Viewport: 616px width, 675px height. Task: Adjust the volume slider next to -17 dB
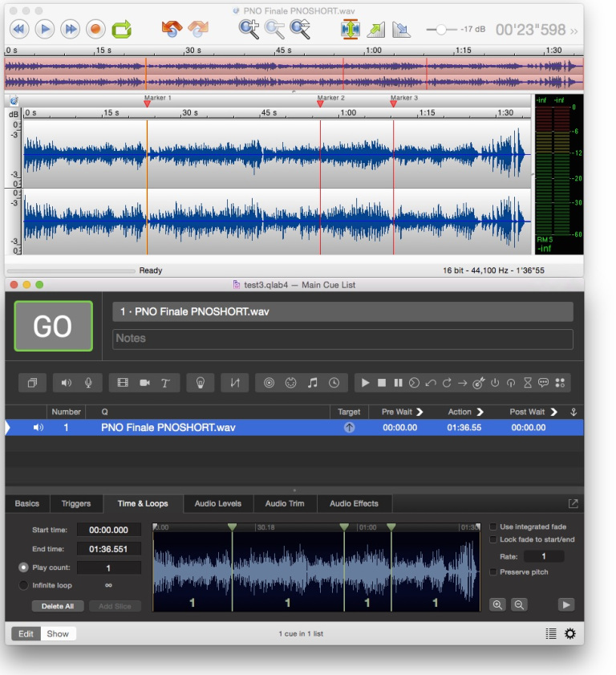[x=440, y=30]
